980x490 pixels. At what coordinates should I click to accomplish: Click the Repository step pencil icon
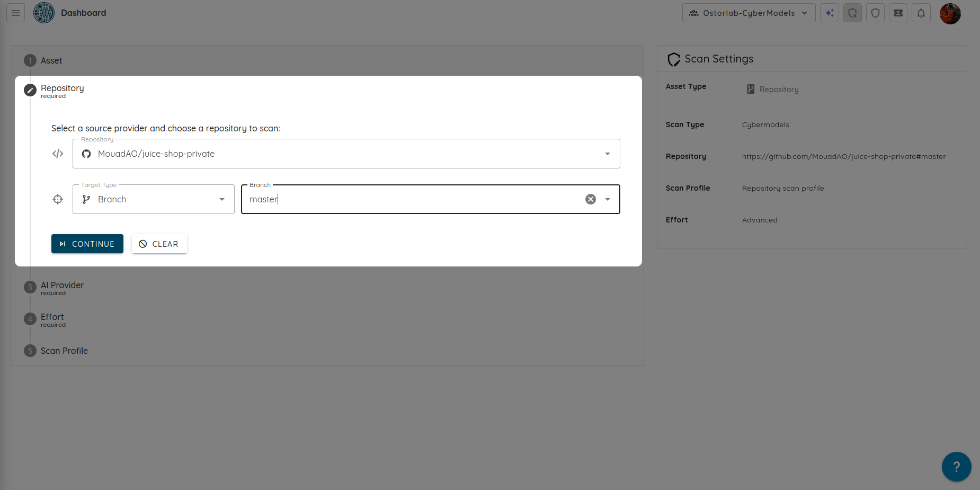click(x=30, y=91)
